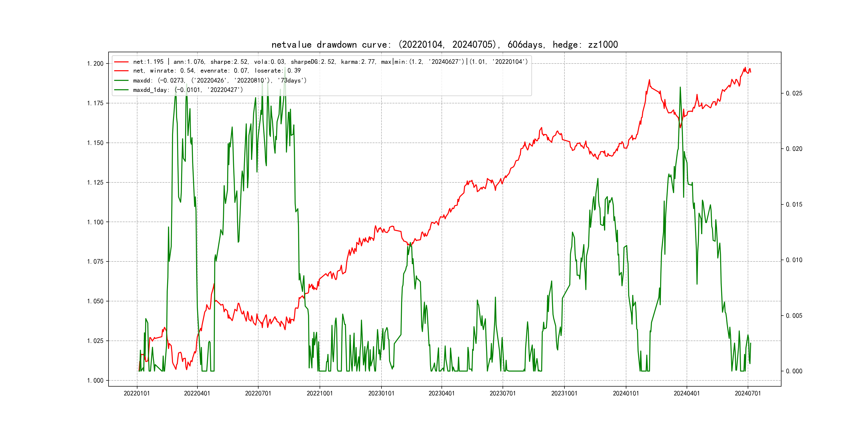Click the red line swatch beside net:1.195 legend entry
This screenshot has height=434, width=868.
pyautogui.click(x=121, y=62)
